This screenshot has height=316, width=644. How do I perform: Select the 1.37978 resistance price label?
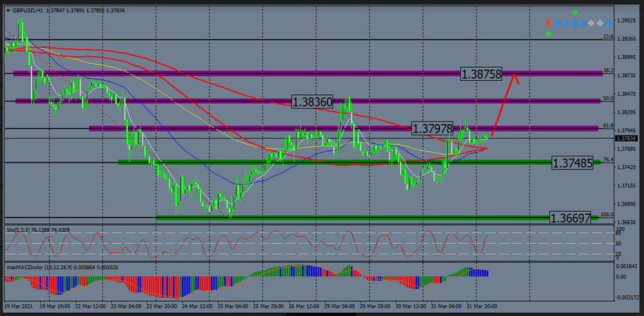[432, 129]
